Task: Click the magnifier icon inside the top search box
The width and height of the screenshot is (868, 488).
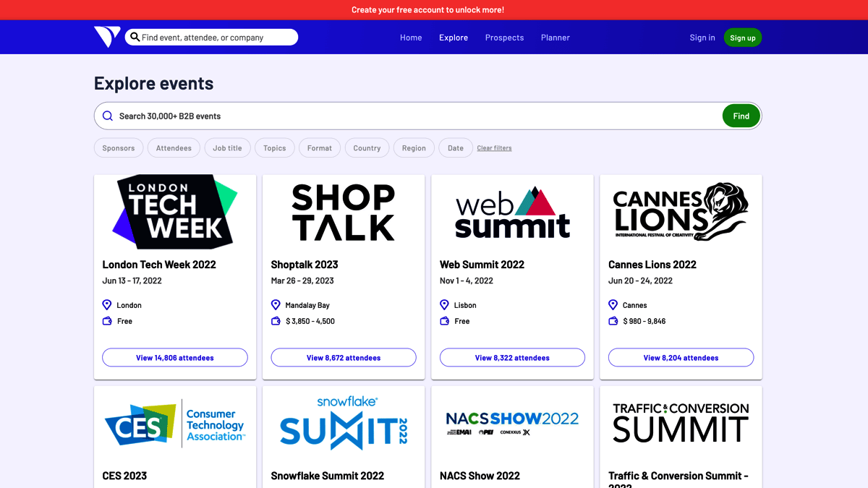Action: click(135, 37)
